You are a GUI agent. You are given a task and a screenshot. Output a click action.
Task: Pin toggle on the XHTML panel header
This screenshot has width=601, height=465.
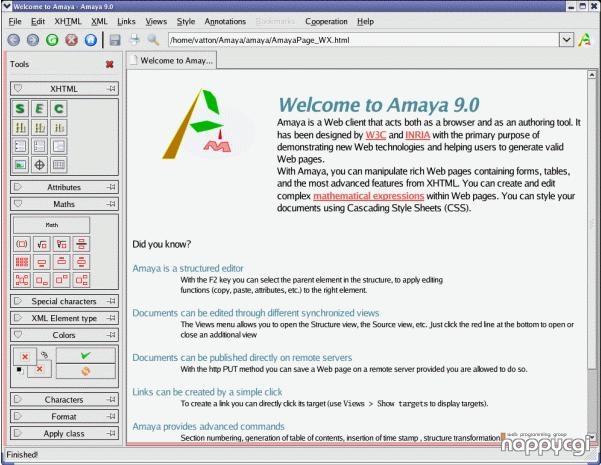[111, 89]
